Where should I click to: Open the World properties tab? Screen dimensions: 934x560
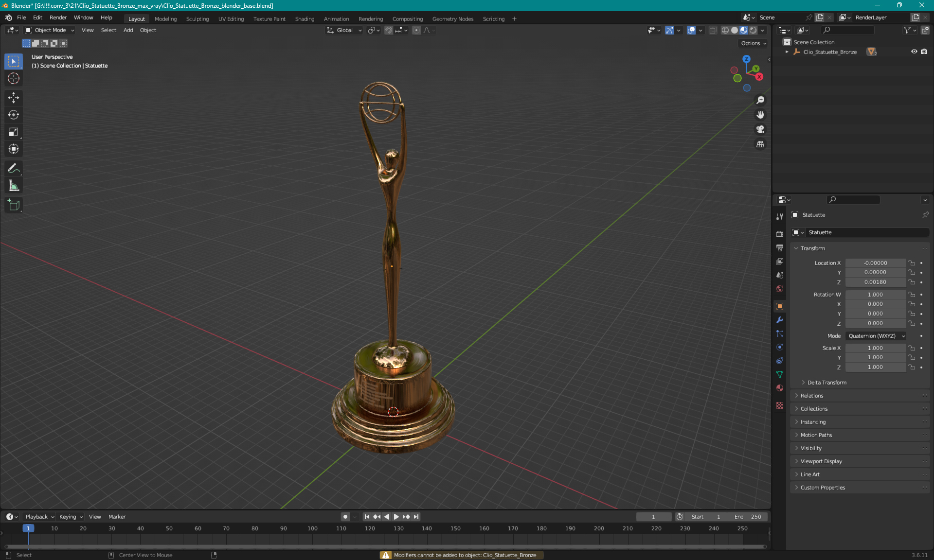(780, 289)
